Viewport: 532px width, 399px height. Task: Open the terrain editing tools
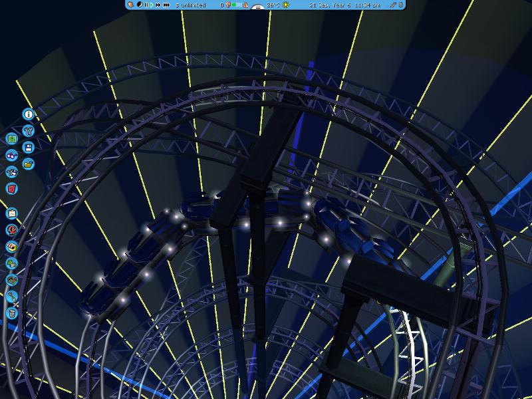pyautogui.click(x=12, y=280)
